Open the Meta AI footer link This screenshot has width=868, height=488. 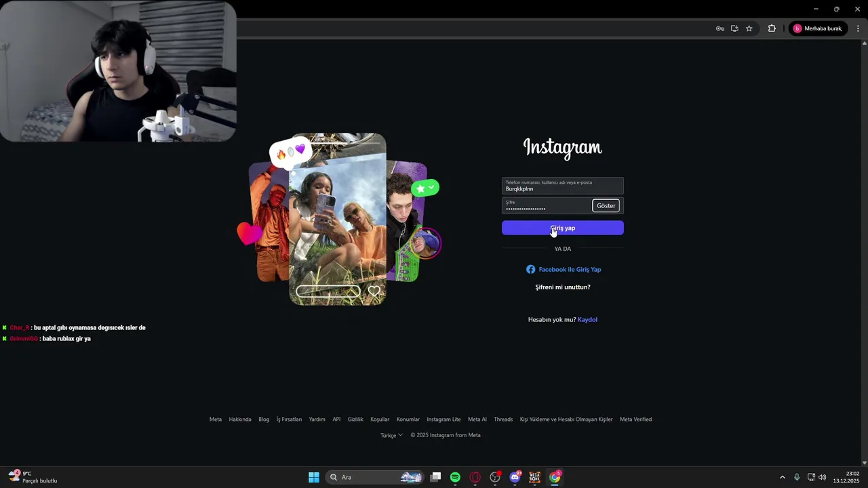point(477,419)
